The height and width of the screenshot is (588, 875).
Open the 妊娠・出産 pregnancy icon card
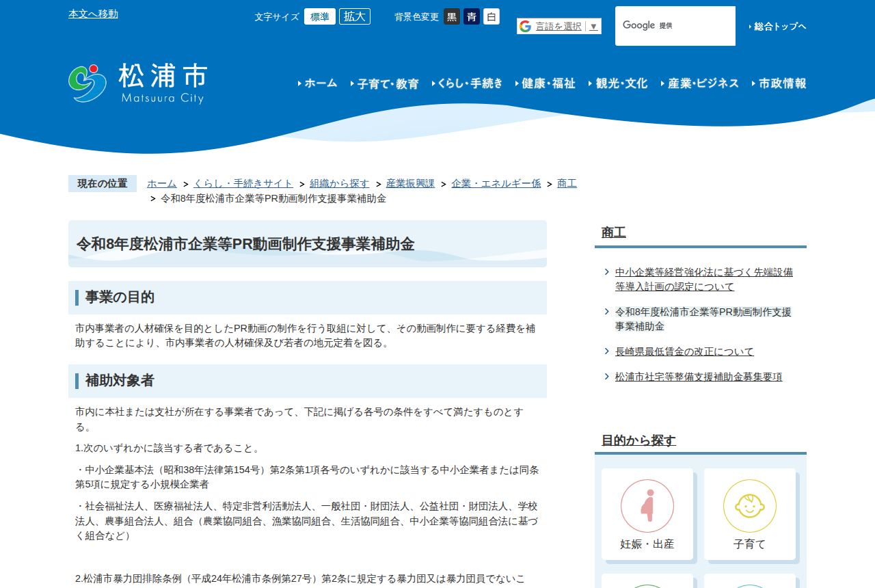[x=647, y=513]
